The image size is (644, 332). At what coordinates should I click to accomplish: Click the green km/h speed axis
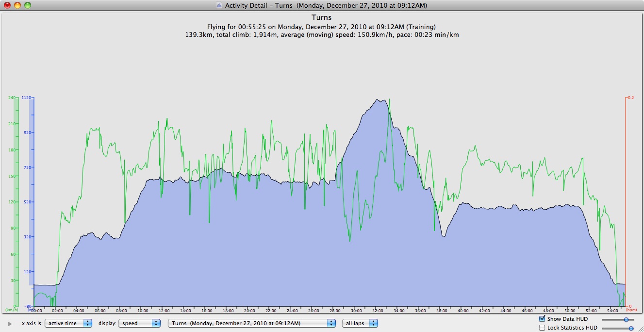point(16,201)
